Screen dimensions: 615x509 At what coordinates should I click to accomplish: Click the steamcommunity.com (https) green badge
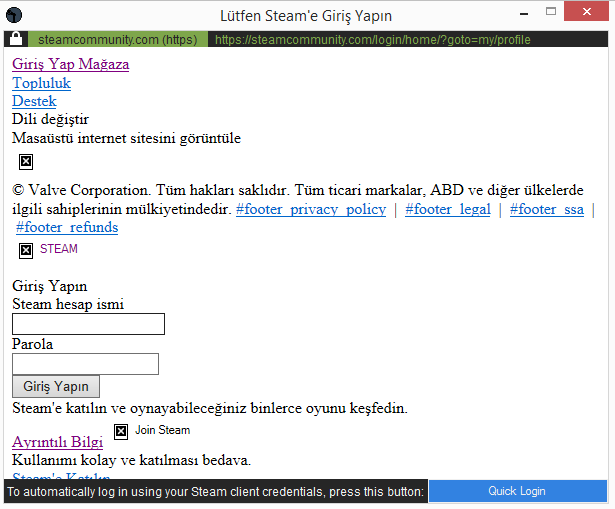click(x=118, y=39)
